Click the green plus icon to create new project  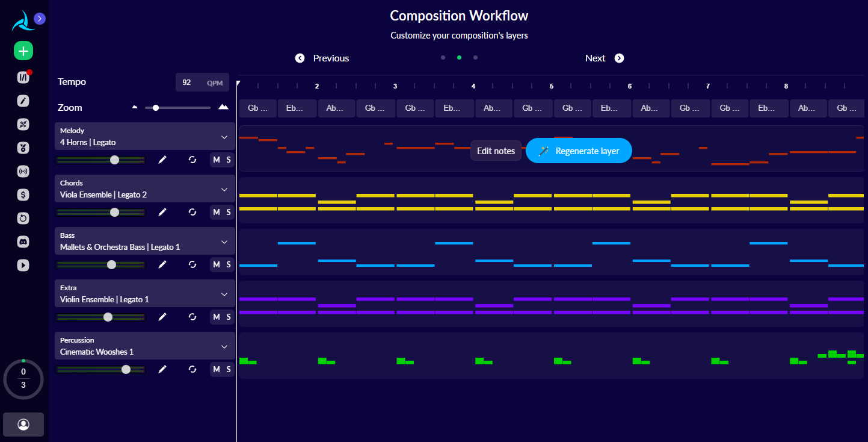coord(23,51)
